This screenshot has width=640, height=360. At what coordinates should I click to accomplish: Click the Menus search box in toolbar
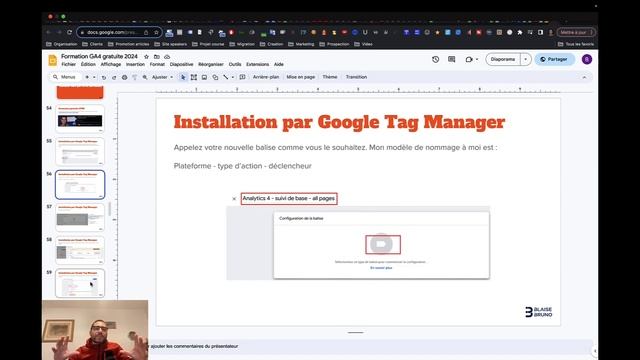tap(64, 77)
